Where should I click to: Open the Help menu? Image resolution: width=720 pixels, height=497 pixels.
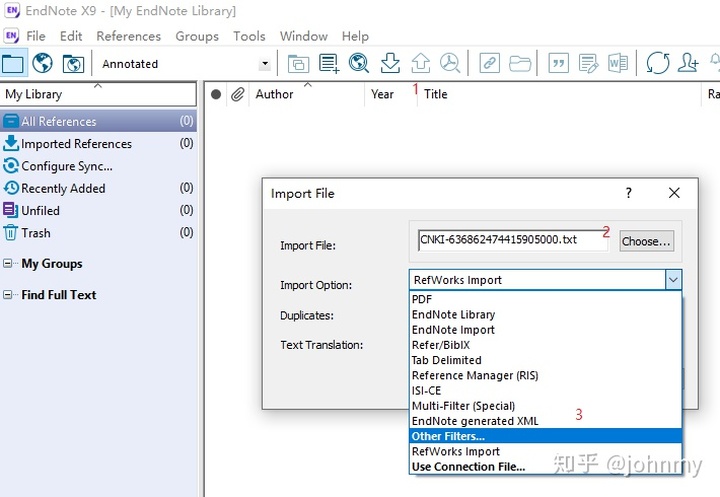pyautogui.click(x=355, y=36)
